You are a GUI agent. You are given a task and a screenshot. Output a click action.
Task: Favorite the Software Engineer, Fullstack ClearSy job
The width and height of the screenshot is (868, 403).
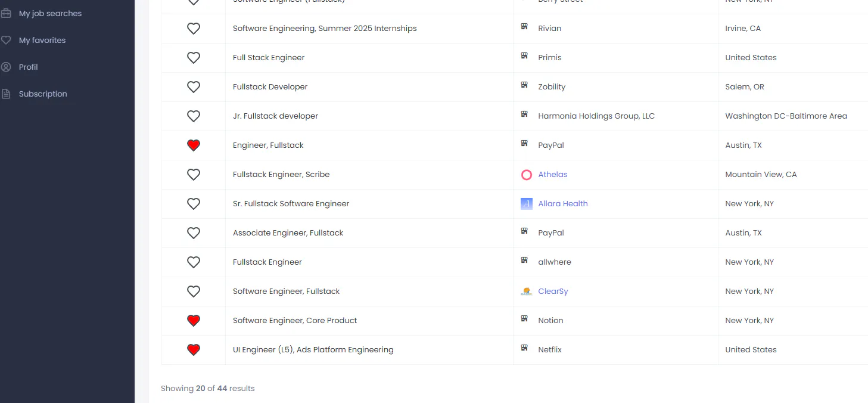(x=194, y=291)
